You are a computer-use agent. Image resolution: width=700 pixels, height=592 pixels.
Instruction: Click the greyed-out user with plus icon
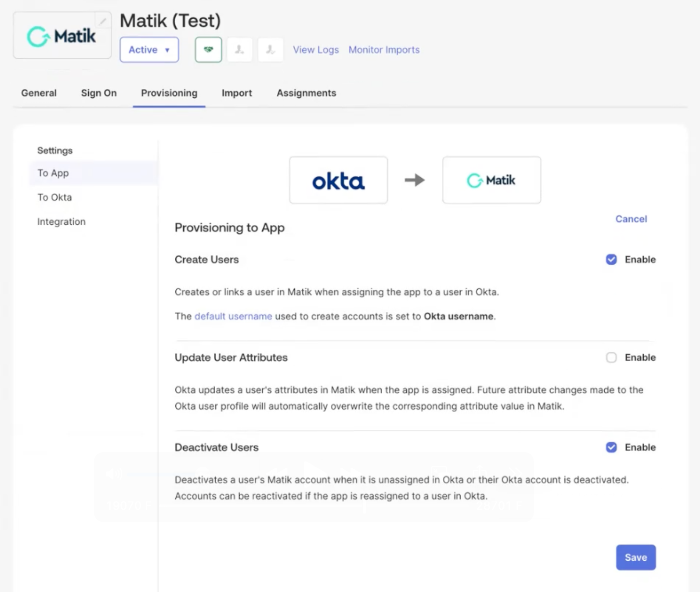(x=239, y=50)
